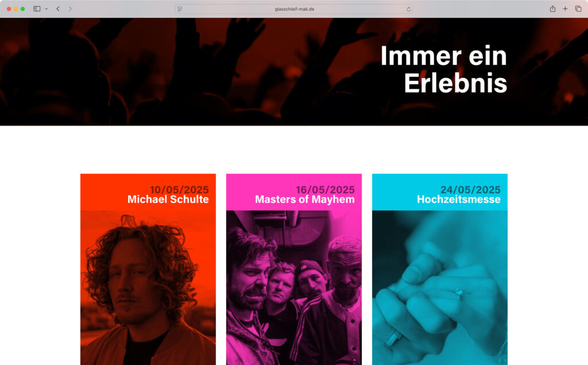This screenshot has height=365, width=588.
Task: Go back with the back arrow
Action: tap(58, 9)
